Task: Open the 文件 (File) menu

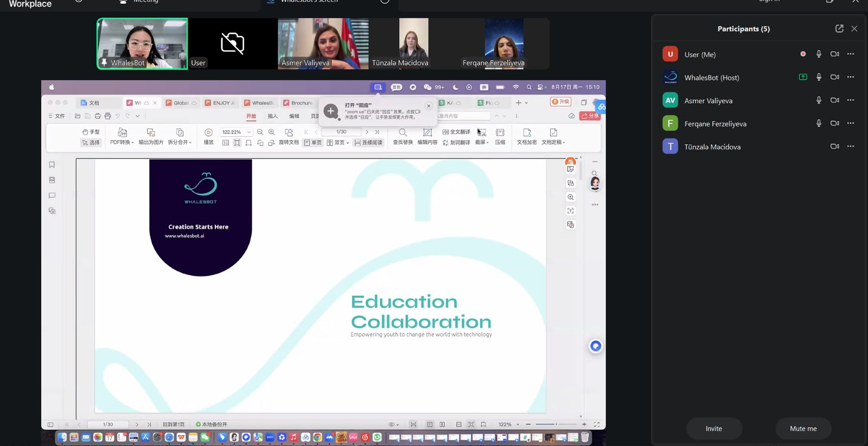Action: coord(56,116)
